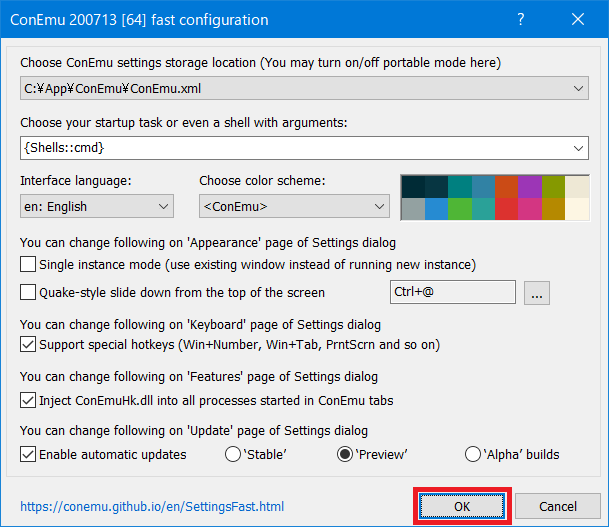Screen dimensions: 609x527
Task: Uncheck Inject ConEmuHk.dll option
Action: point(28,400)
